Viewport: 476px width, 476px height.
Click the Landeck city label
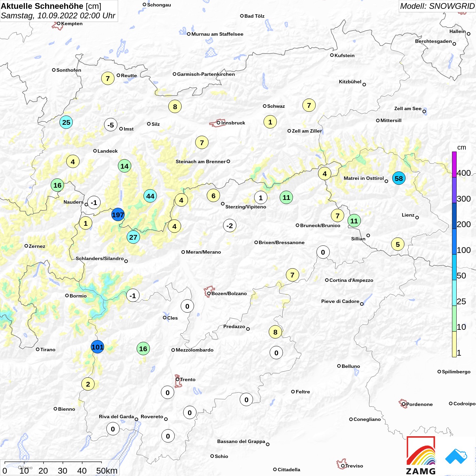107,151
